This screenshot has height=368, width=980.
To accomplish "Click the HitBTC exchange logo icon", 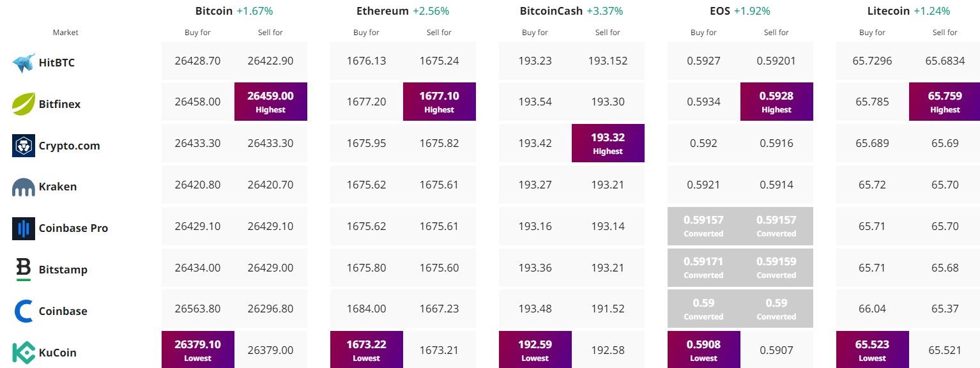I will pos(24,63).
